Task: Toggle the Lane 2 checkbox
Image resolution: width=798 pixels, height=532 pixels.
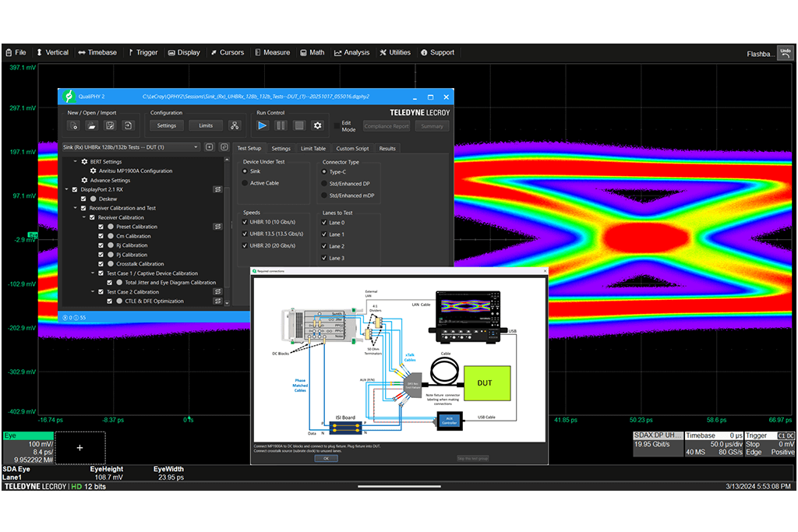Action: (324, 246)
